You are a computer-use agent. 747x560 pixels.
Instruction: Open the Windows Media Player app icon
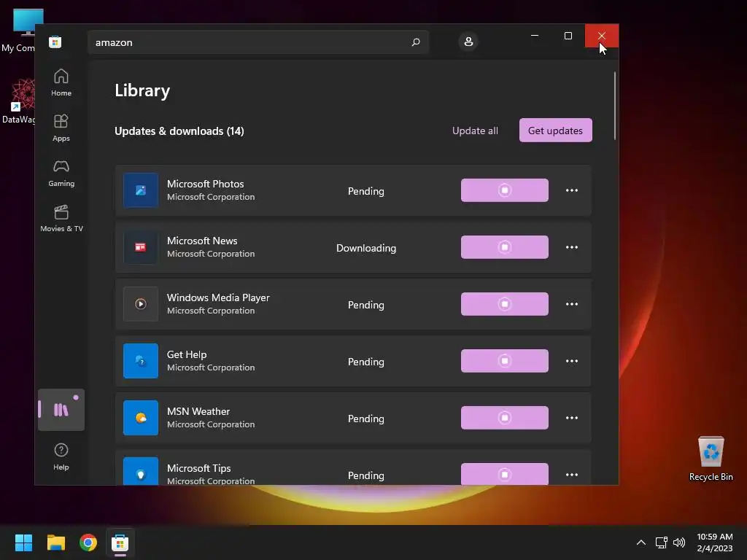coord(141,304)
